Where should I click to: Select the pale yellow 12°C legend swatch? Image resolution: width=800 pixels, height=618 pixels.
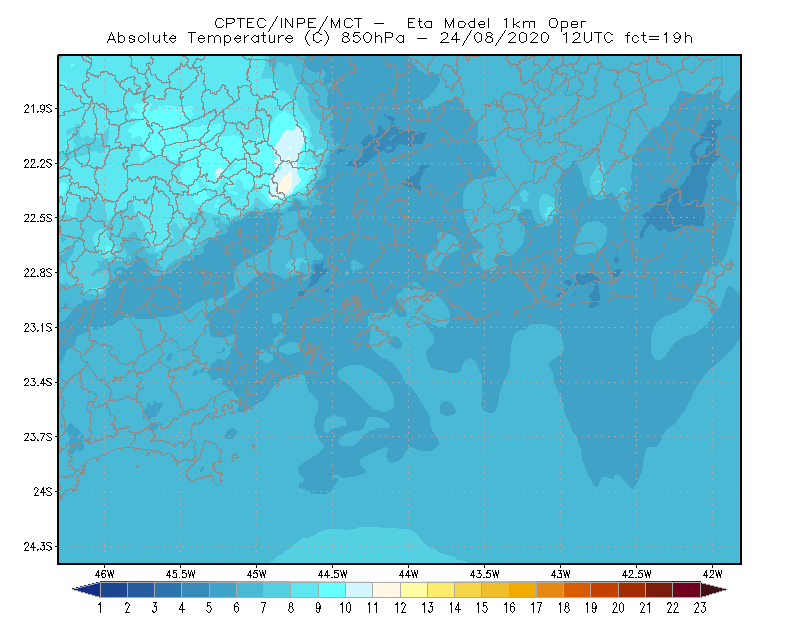click(414, 590)
